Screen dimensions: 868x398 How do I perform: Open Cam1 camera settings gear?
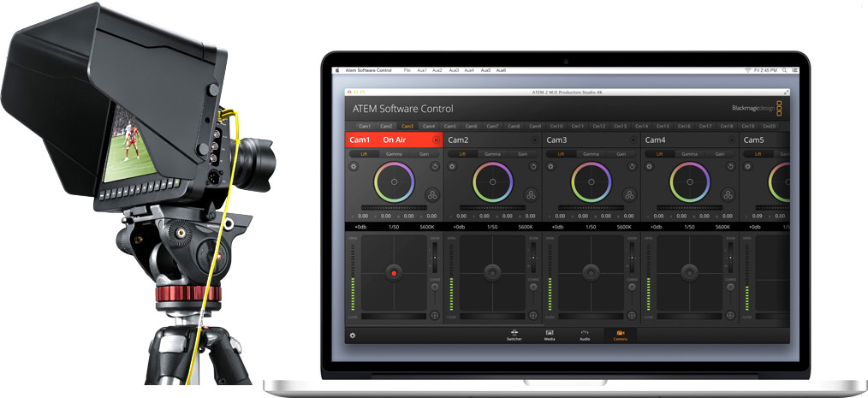tap(353, 165)
